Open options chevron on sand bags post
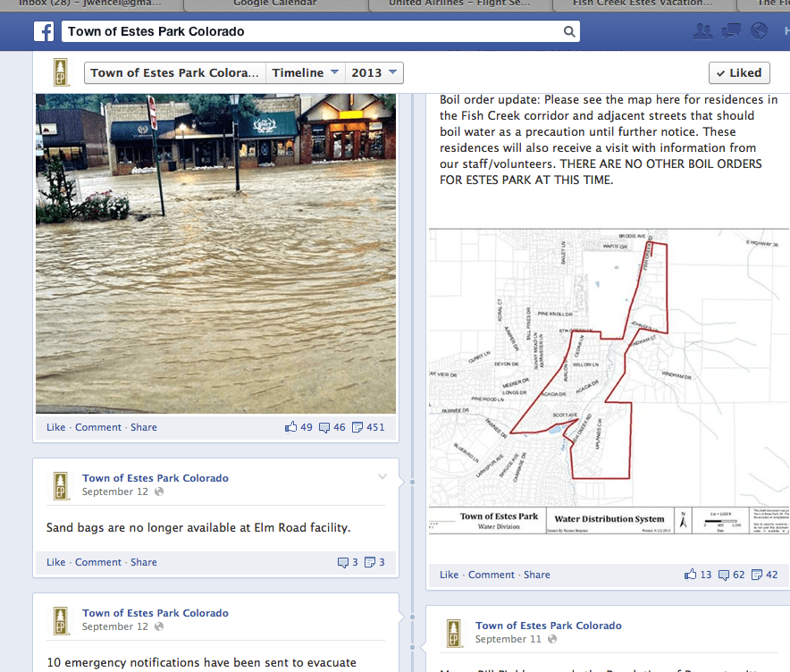This screenshot has width=790, height=672. 382,477
